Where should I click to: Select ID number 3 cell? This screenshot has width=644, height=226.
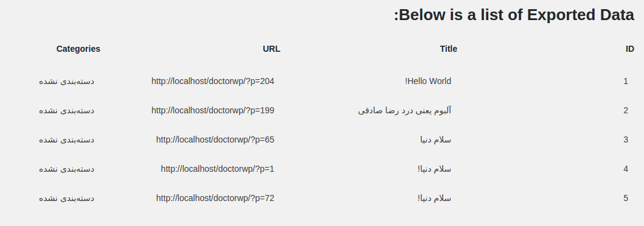626,139
